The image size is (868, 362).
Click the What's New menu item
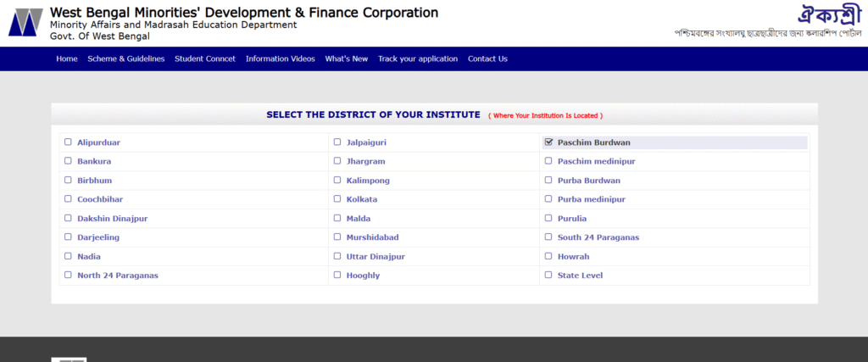[x=347, y=58]
